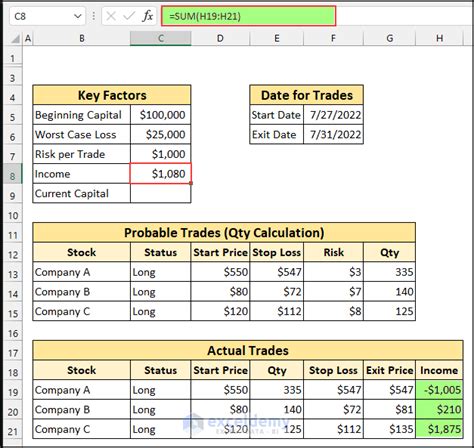Select column F header
Image resolution: width=474 pixels, height=448 pixels.
[x=333, y=38]
